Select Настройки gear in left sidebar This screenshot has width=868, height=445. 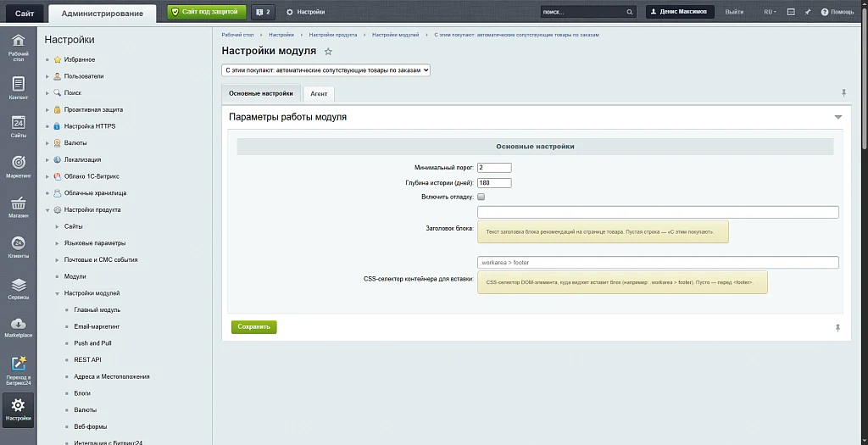pos(19,410)
